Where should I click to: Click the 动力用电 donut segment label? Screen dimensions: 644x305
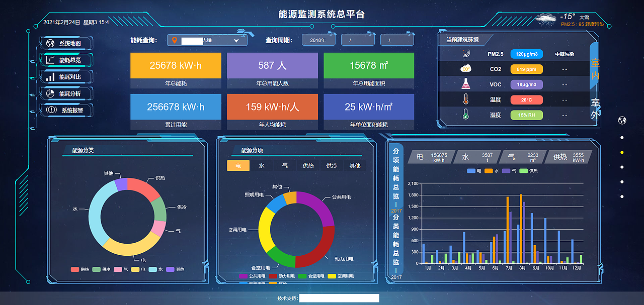coord(344,259)
